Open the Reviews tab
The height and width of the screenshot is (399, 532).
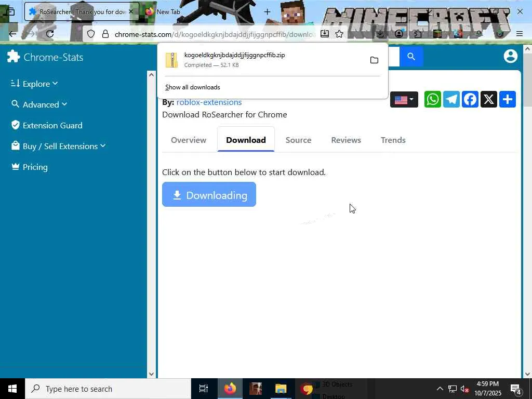[345, 140]
